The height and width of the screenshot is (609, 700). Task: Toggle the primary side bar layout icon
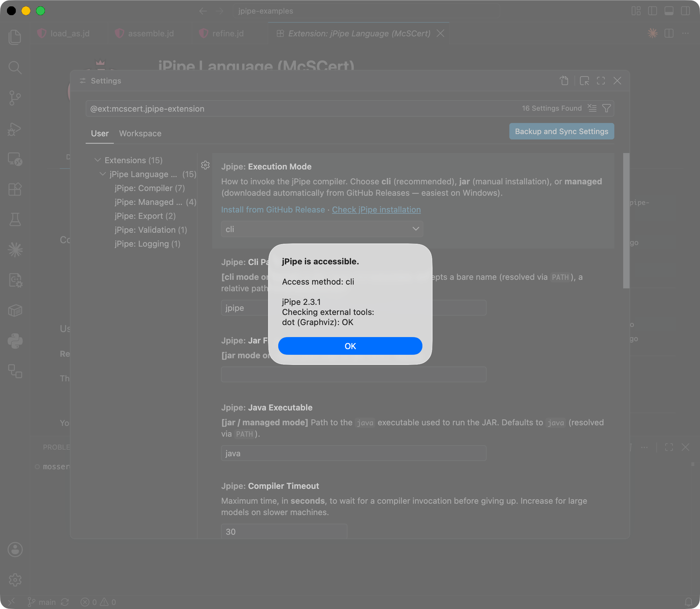[x=653, y=11]
